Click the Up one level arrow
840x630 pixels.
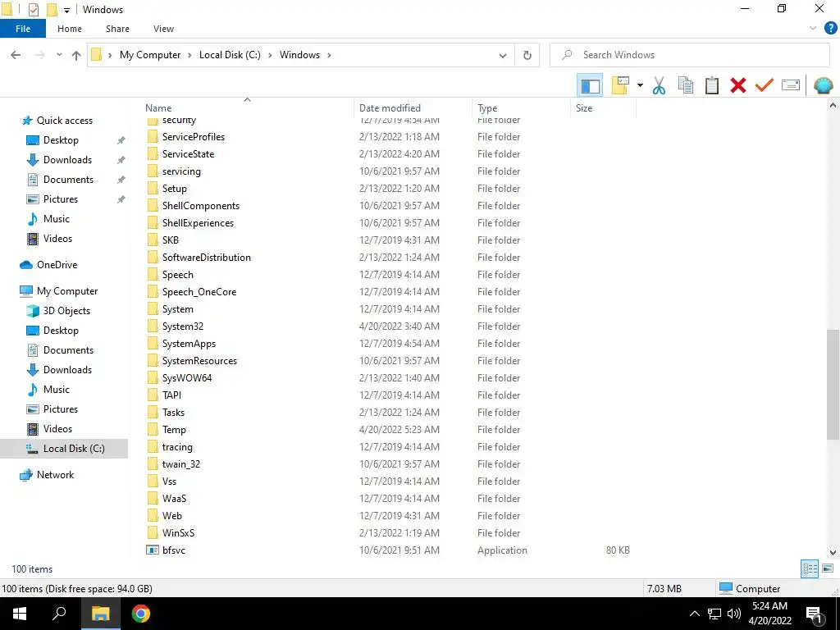tap(76, 55)
